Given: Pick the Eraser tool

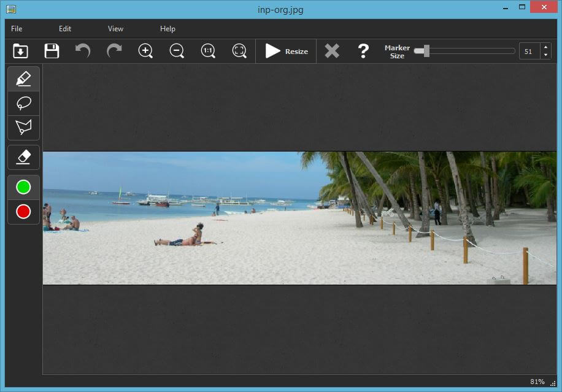Looking at the screenshot, I should [23, 157].
